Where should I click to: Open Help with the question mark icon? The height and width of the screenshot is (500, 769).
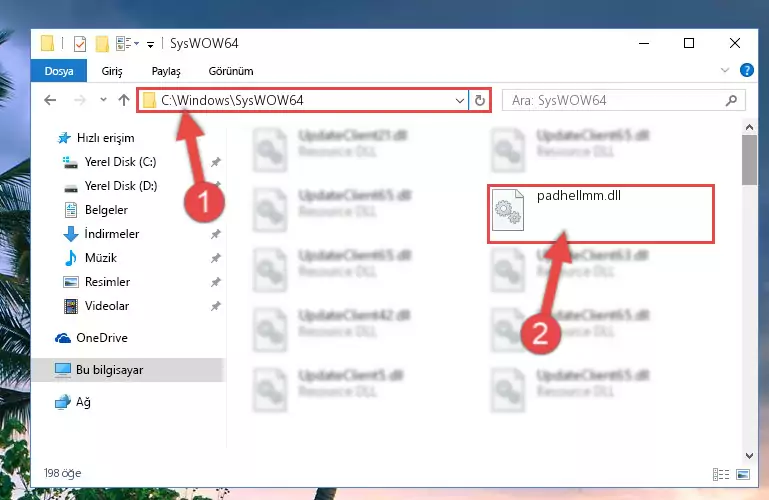coord(746,71)
